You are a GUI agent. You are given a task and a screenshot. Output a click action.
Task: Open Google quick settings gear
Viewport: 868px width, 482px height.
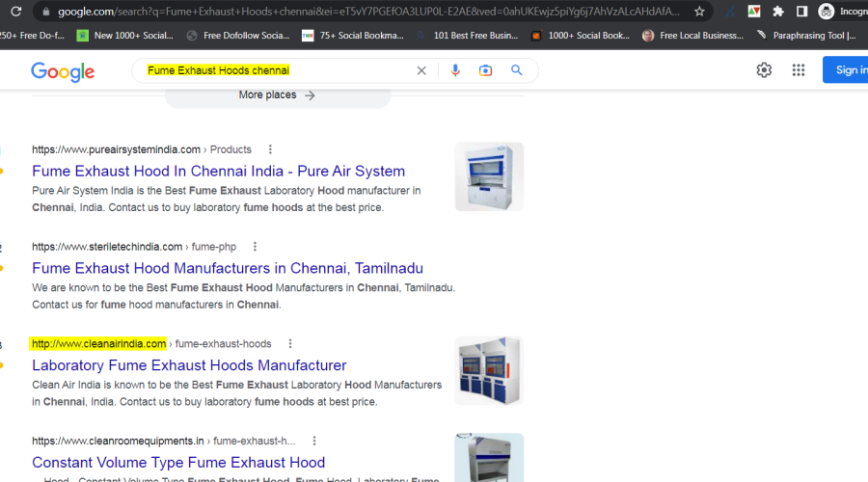764,70
